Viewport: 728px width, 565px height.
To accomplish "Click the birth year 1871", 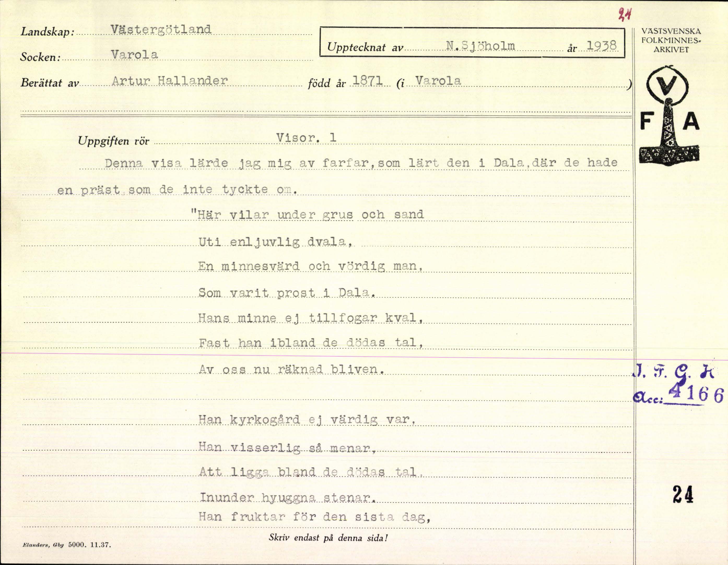I will (367, 81).
